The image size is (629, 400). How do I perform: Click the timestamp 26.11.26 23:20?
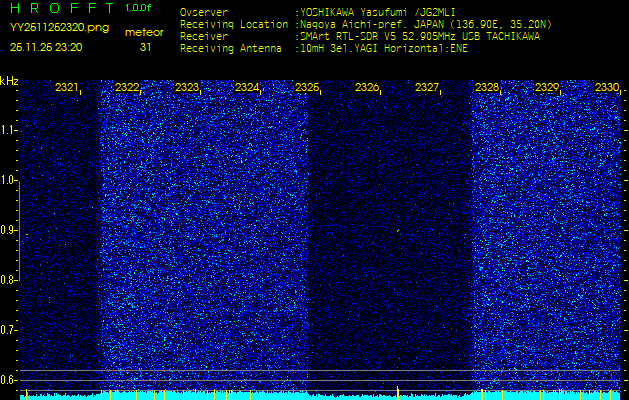(46, 47)
